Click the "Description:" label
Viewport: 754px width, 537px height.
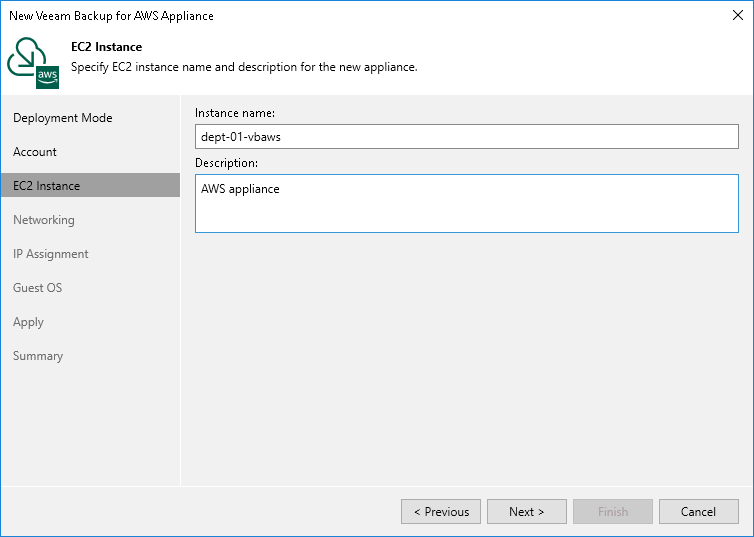(226, 162)
